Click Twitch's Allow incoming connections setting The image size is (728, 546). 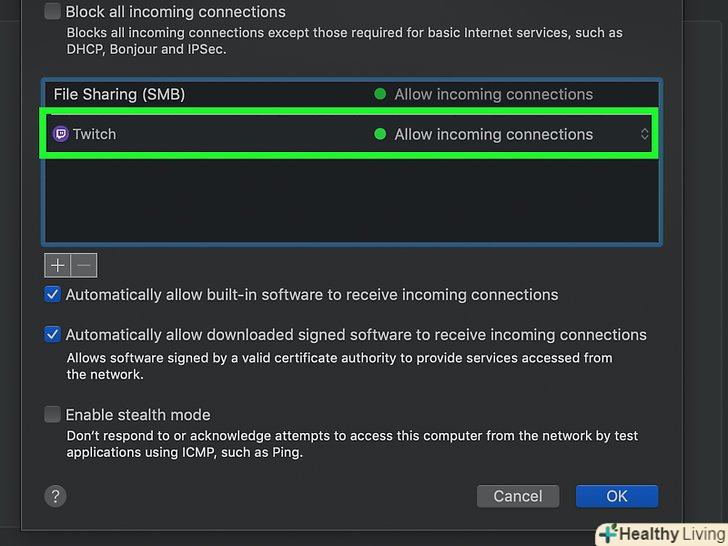494,134
